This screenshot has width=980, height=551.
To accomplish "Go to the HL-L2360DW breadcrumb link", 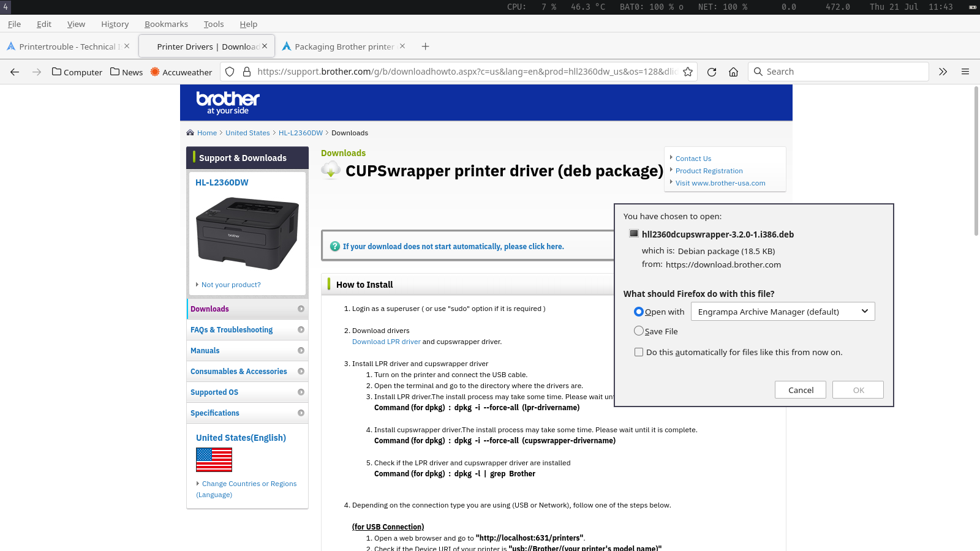I will tap(301, 133).
